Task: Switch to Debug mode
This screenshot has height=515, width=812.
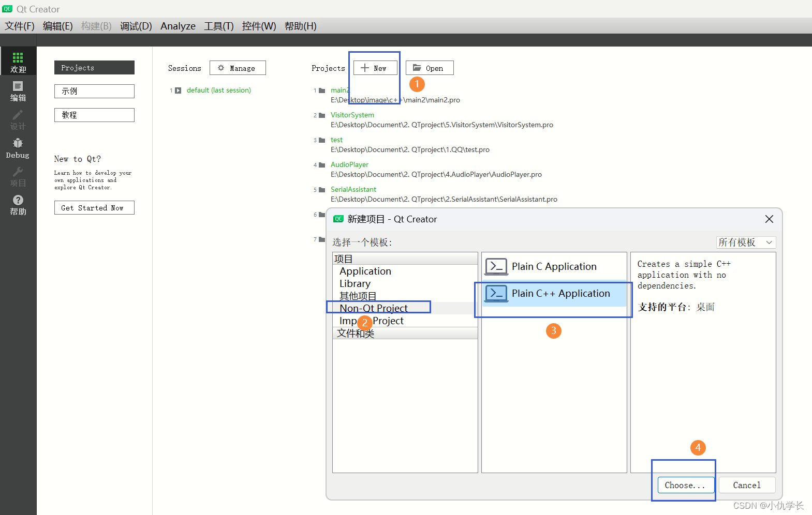Action: (x=18, y=147)
